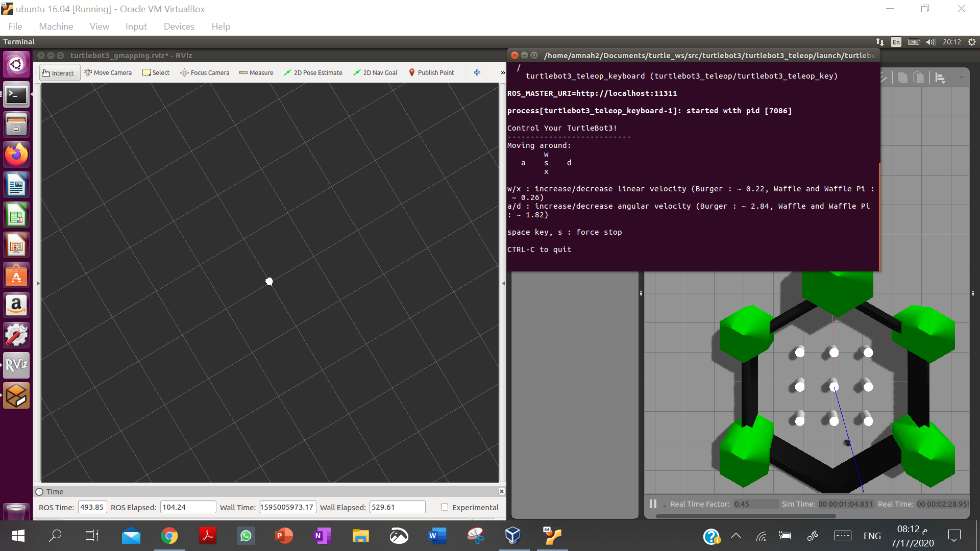Select the 2D Nav Goal tool
Screen dimensions: 980x551
click(375, 73)
